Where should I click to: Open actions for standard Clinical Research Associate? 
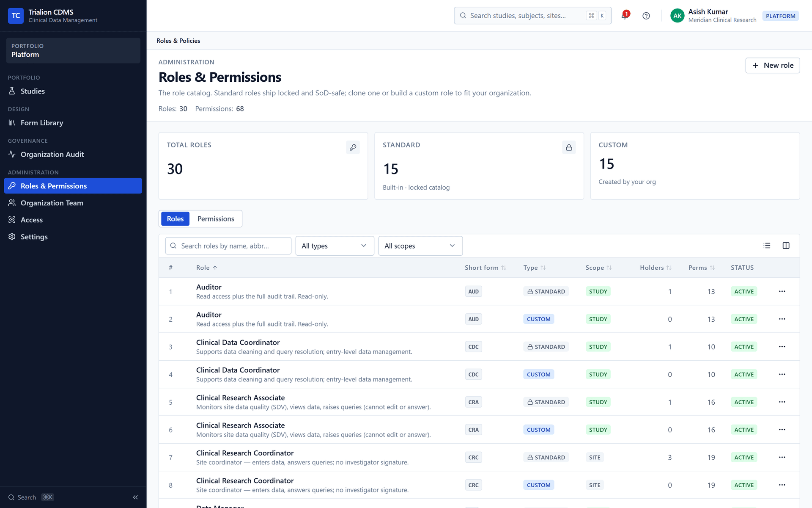point(782,402)
